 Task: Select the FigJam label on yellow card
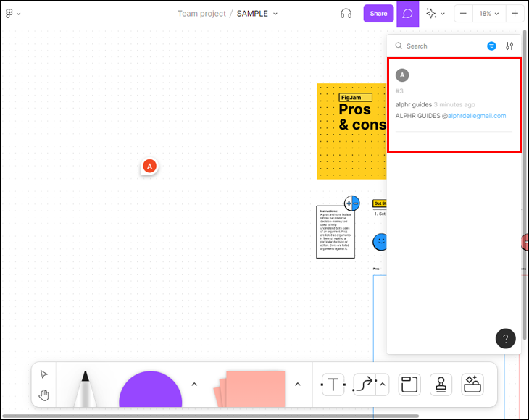(x=355, y=98)
